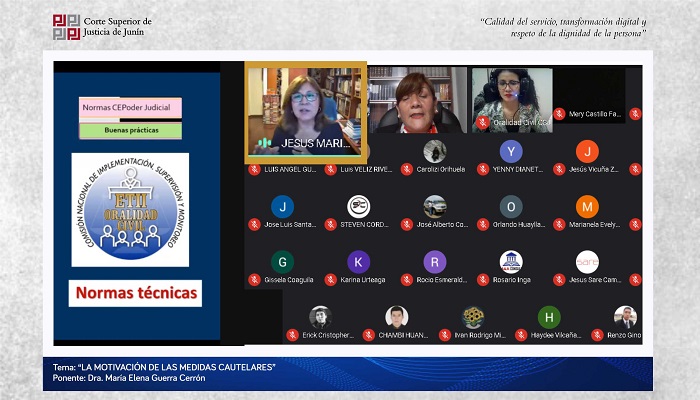This screenshot has height=400, width=700.
Task: Select the purple K avatar of Karina Urteaga
Action: point(358,262)
